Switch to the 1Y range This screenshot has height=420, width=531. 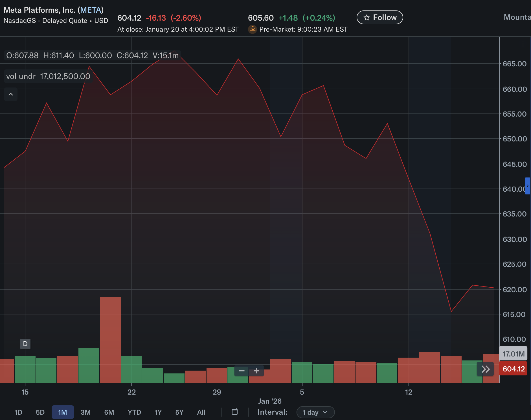click(x=158, y=412)
